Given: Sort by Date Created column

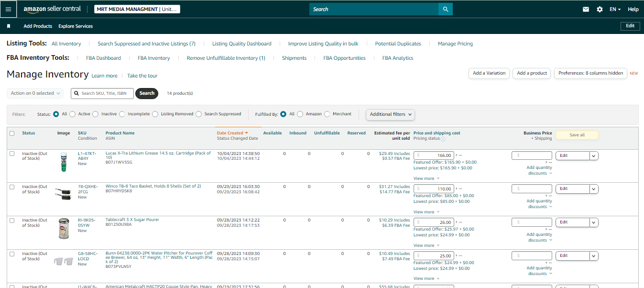Looking at the screenshot, I should pos(232,133).
